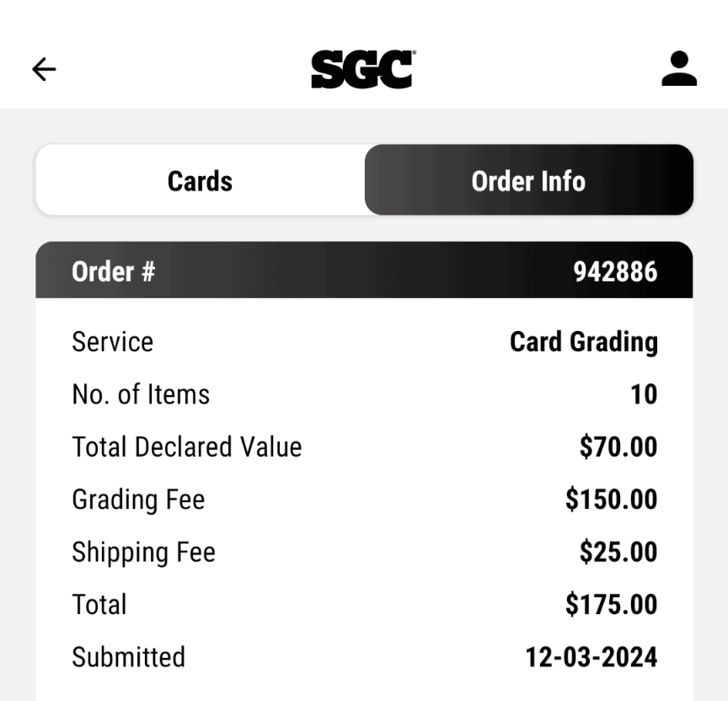Click the Shipping Fee label
Viewport: 728px width, 701px height.
click(144, 552)
